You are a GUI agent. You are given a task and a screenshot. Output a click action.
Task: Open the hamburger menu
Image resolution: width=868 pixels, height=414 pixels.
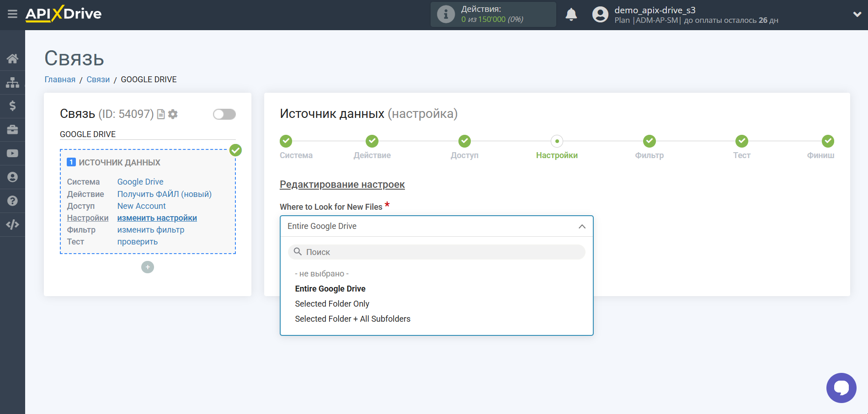[12, 14]
